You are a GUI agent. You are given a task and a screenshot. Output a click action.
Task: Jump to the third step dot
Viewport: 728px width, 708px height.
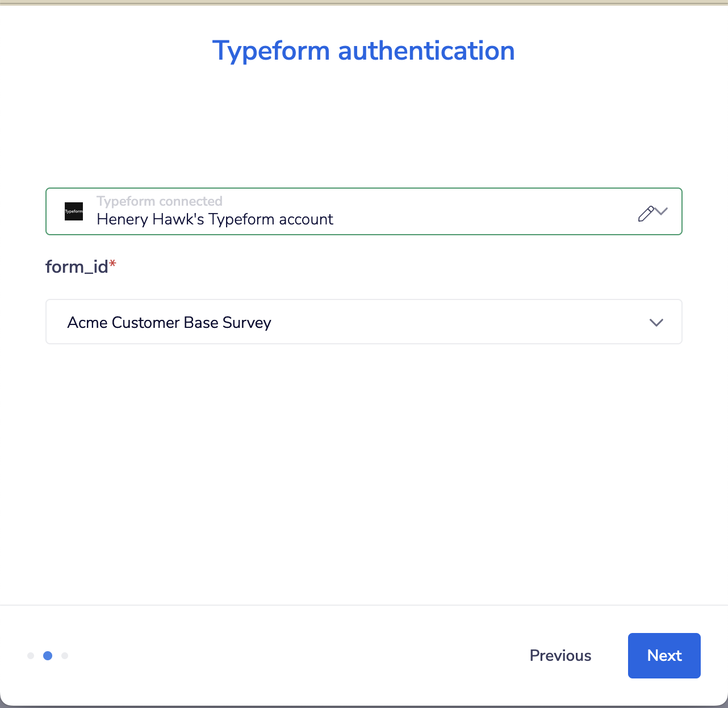point(65,656)
